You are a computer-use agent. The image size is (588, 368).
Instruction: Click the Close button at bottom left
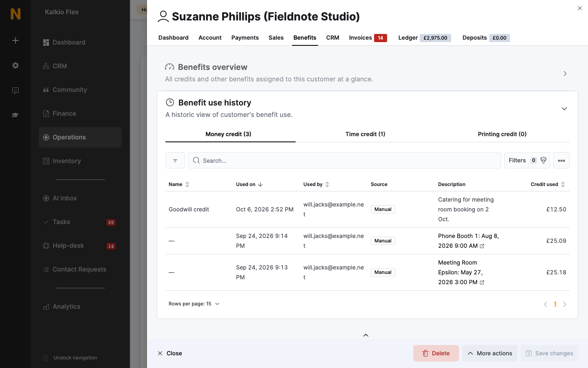pos(170,353)
